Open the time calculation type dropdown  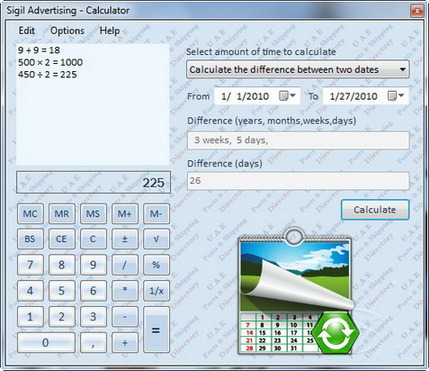point(298,69)
